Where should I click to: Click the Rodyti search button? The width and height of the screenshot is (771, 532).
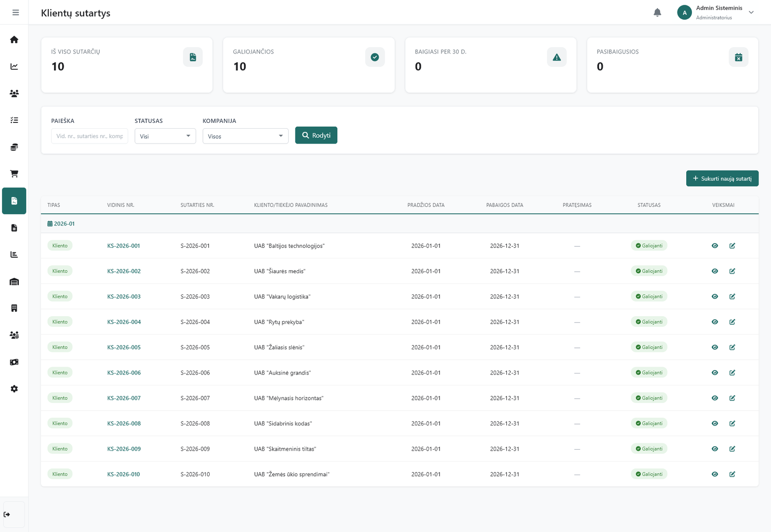coord(316,135)
